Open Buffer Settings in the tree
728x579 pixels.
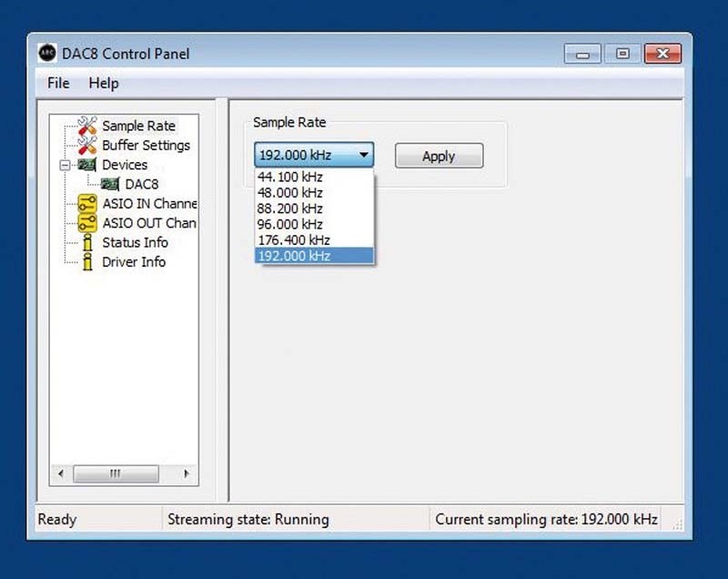click(x=146, y=146)
